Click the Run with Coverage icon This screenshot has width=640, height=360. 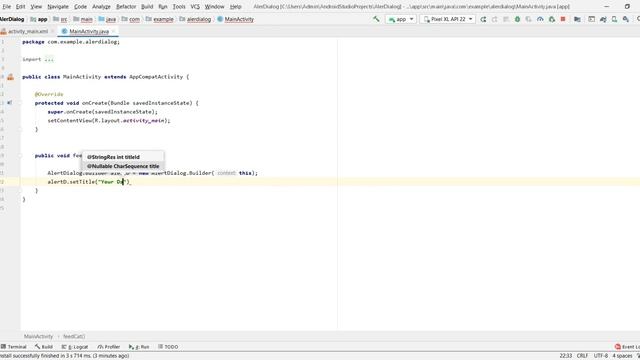(x=529, y=19)
